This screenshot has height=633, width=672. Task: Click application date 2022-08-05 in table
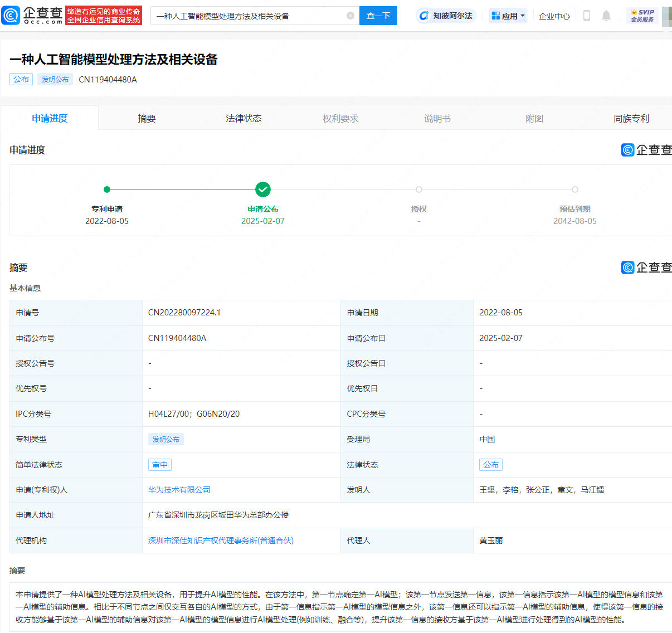click(501, 313)
